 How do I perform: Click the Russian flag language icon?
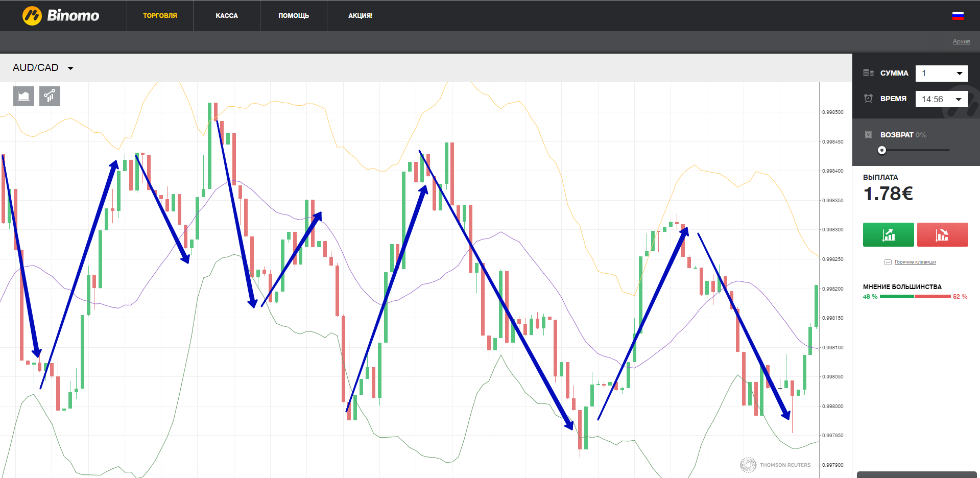[958, 16]
